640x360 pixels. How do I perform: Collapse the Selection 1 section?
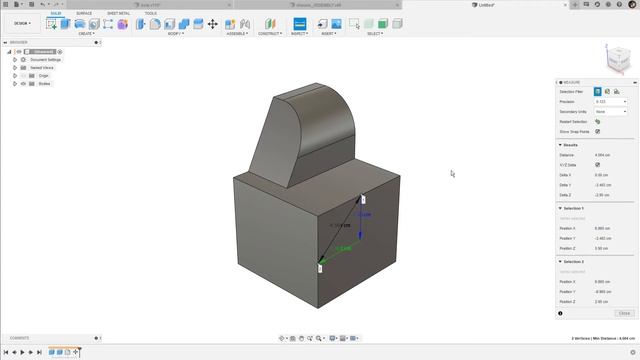[560, 208]
